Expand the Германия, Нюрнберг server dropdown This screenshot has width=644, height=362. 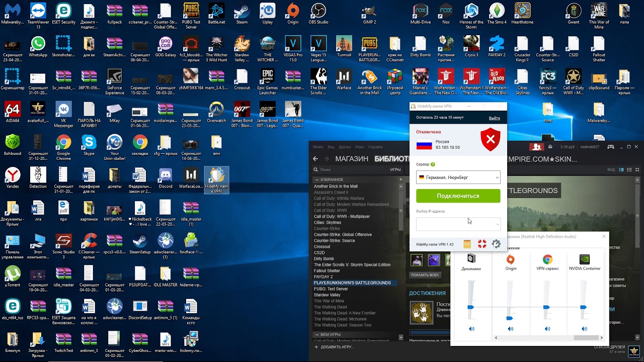[458, 177]
